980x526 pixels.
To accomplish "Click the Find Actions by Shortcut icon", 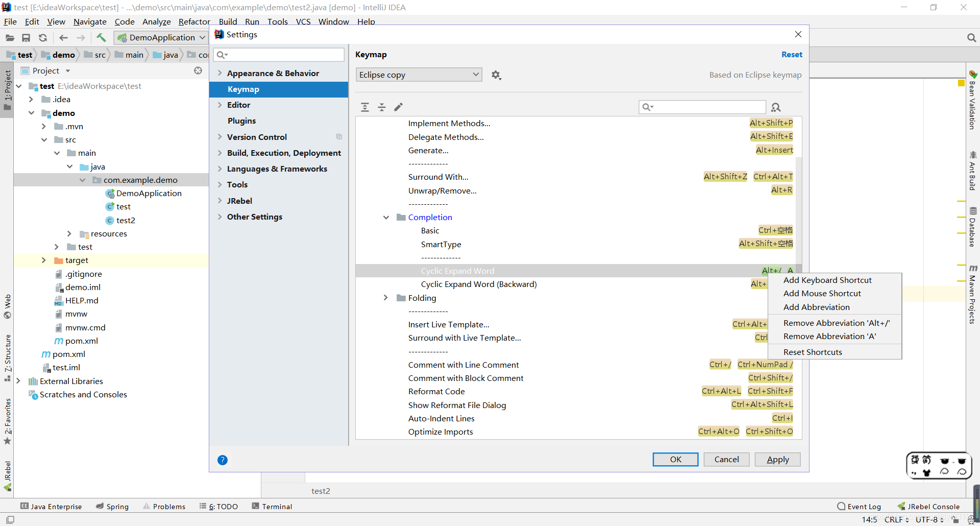I will point(776,107).
